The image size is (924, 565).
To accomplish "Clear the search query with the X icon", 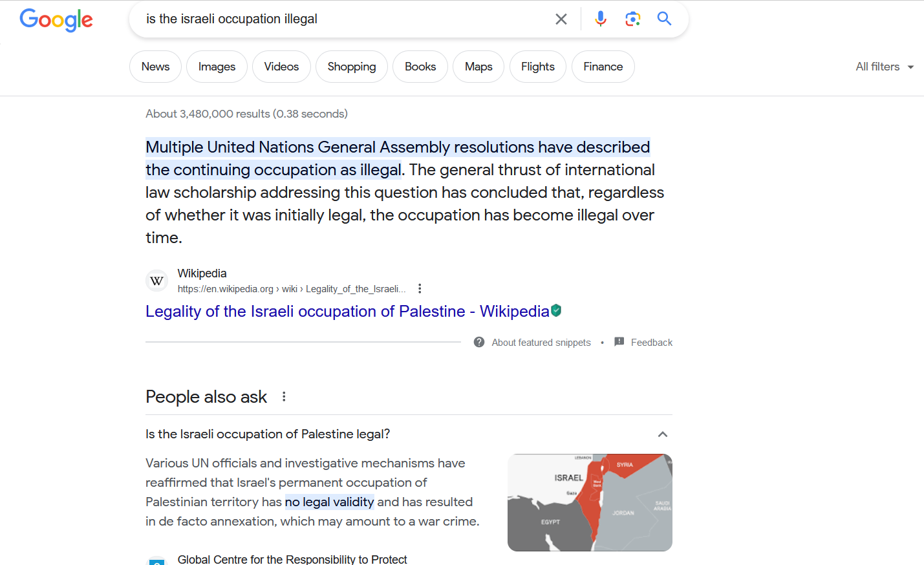I will click(561, 19).
